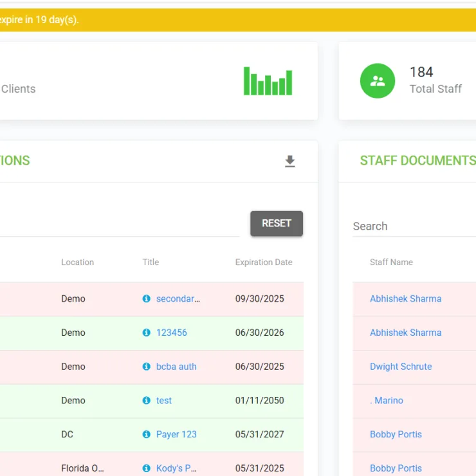Select expiration date 09/30/2025
476x476 pixels.
click(260, 298)
